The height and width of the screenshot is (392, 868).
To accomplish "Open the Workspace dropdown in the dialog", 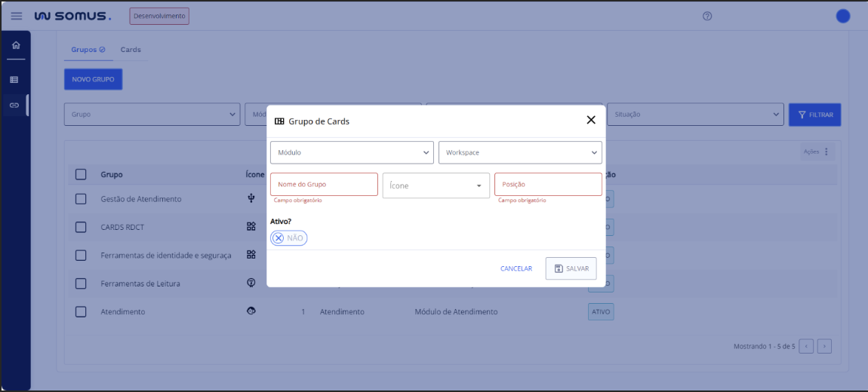I will (520, 152).
